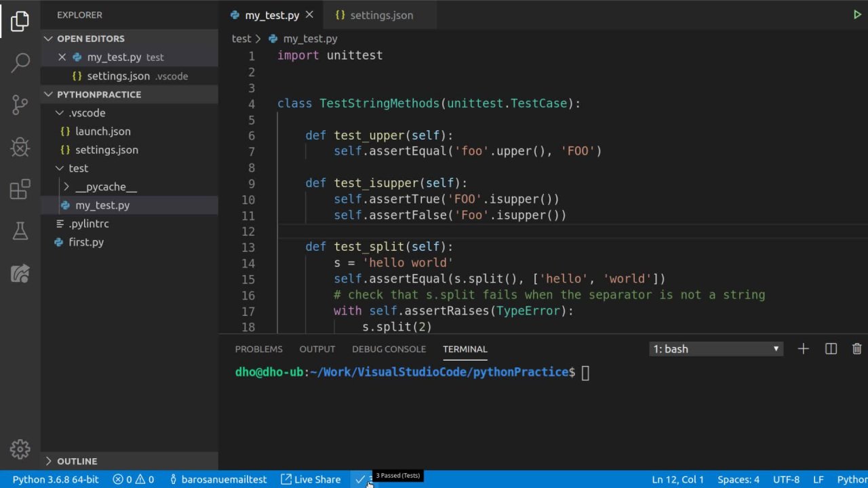Open the Extensions view

[20, 189]
